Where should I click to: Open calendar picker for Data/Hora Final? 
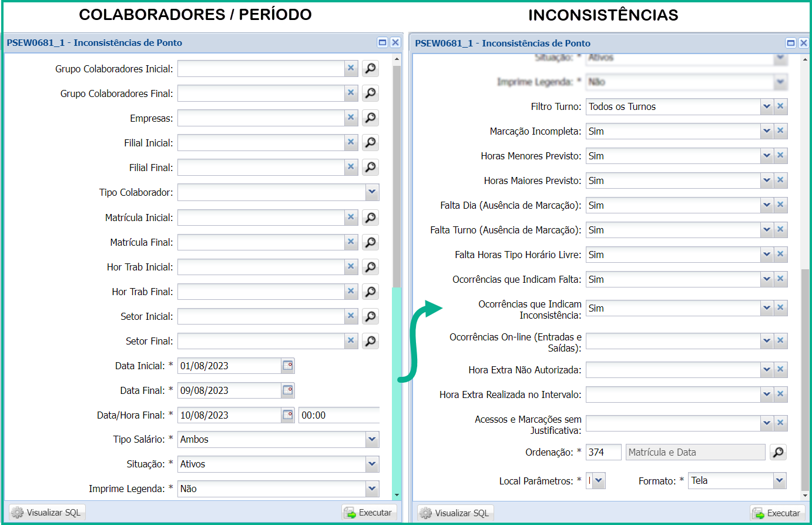[286, 414]
